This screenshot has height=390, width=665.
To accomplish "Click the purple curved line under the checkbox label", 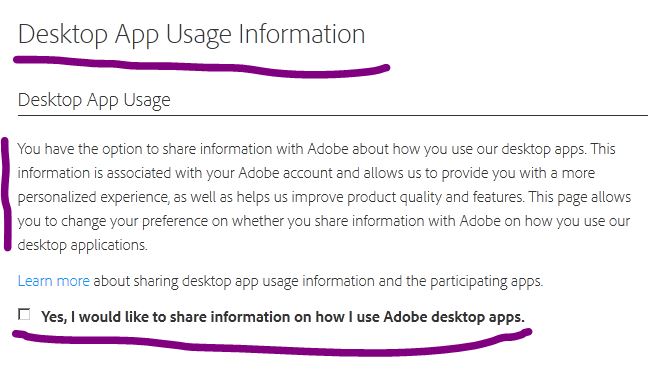I will tap(271, 342).
